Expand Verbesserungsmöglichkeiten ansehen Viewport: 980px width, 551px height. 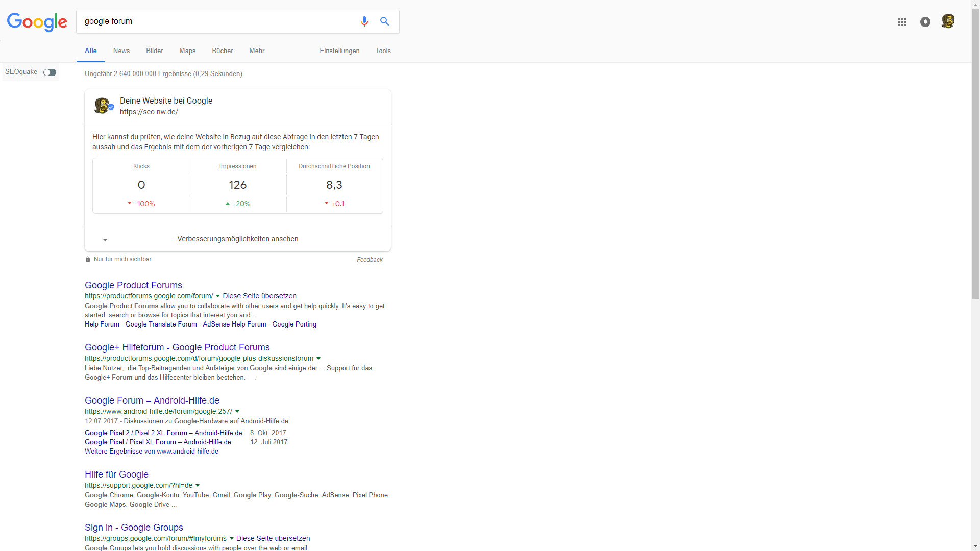[x=238, y=239]
